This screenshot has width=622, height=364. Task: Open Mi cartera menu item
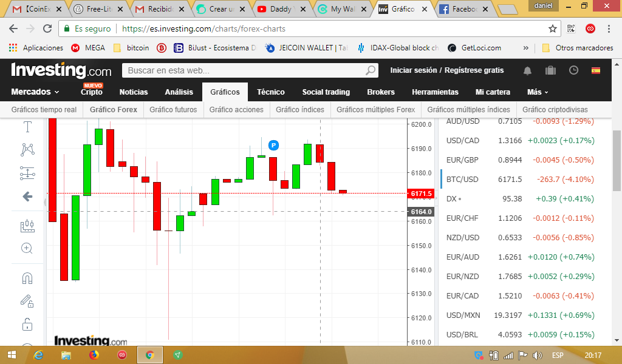[x=493, y=92]
